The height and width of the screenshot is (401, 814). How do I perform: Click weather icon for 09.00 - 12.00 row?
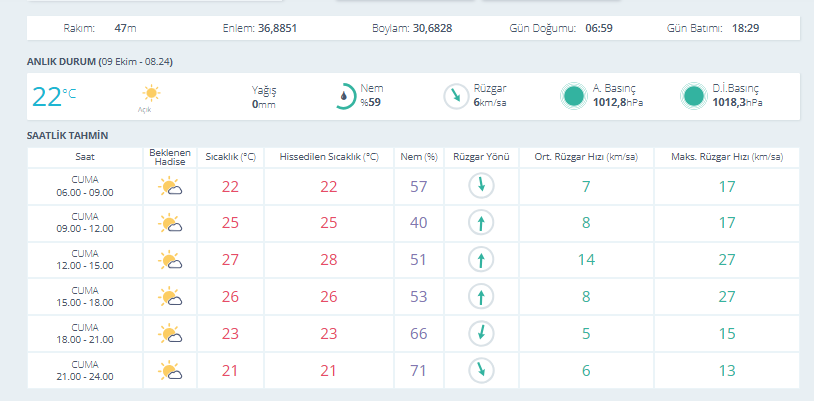tap(170, 223)
